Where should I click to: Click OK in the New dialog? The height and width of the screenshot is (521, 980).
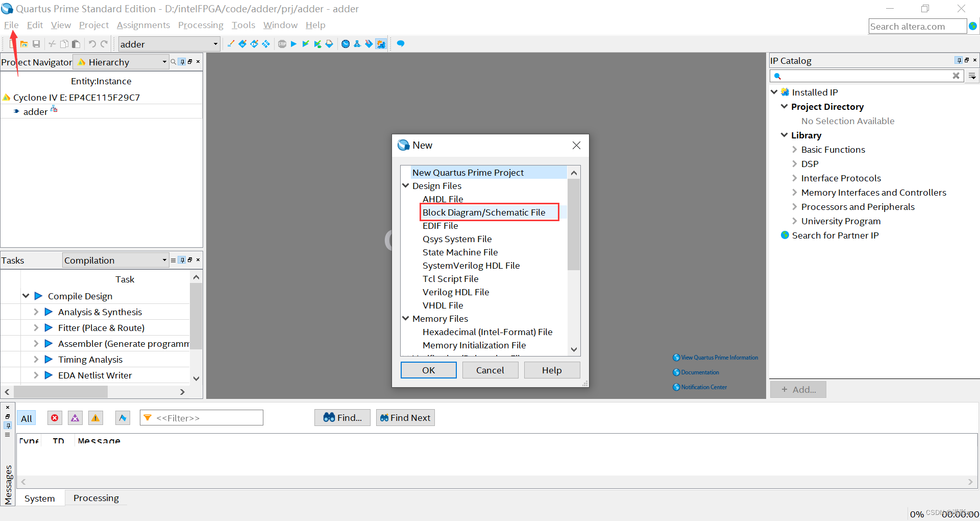click(x=429, y=370)
